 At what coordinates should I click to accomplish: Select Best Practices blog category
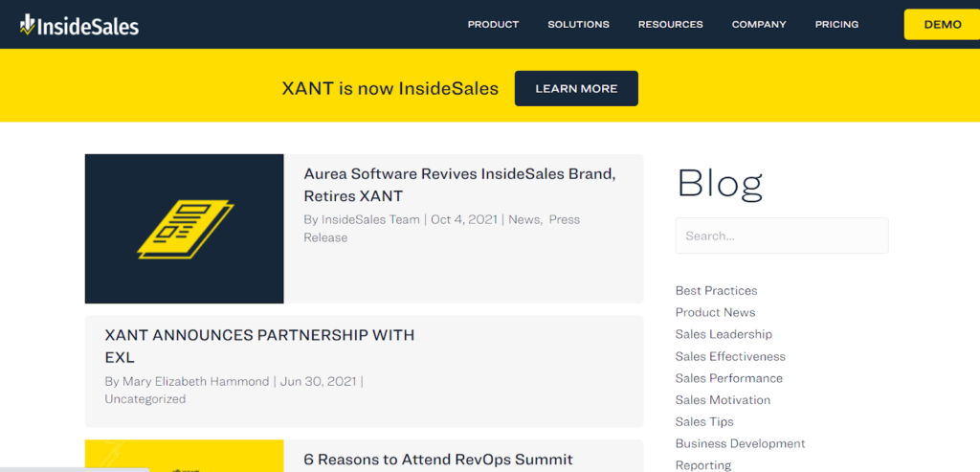point(716,291)
